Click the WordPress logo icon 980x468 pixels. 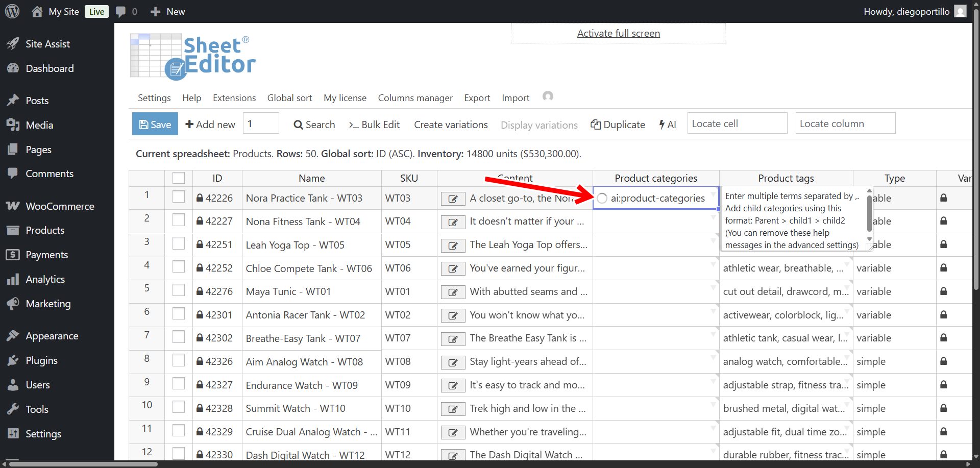[x=12, y=11]
